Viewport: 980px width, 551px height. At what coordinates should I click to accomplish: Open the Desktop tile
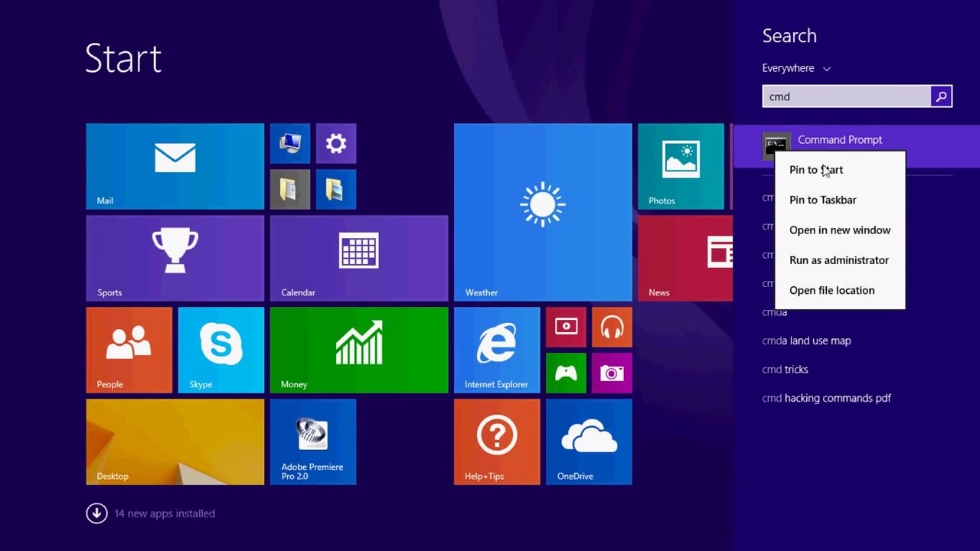[175, 442]
